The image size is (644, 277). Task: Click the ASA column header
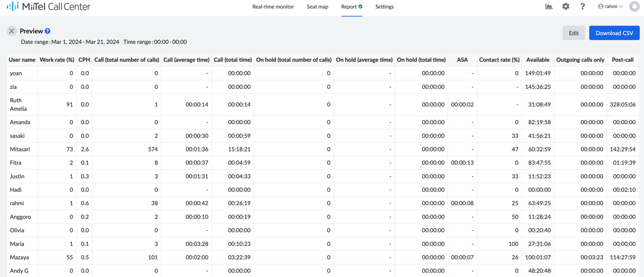coord(463,59)
